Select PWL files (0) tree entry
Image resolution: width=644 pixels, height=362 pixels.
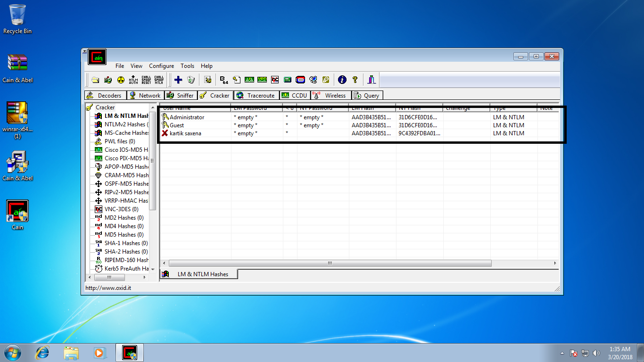click(120, 141)
